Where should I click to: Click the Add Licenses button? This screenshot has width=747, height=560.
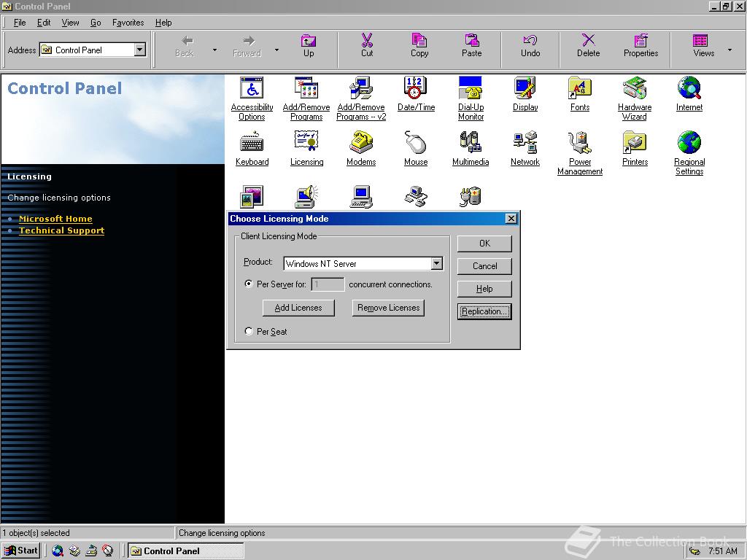[x=298, y=308]
